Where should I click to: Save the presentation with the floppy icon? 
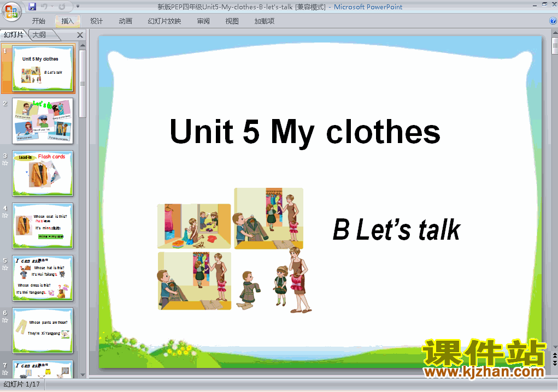[32, 6]
